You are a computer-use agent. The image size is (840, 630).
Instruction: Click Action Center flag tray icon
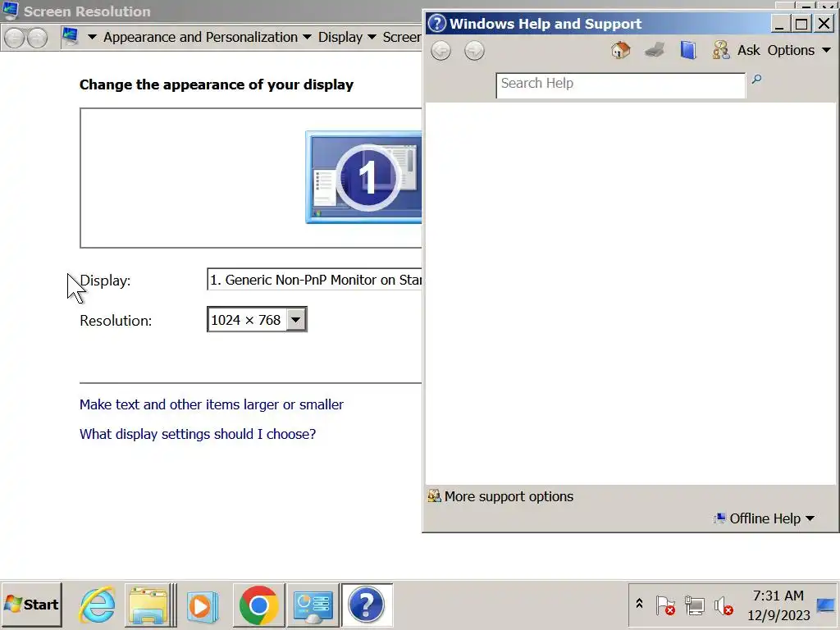664,606
